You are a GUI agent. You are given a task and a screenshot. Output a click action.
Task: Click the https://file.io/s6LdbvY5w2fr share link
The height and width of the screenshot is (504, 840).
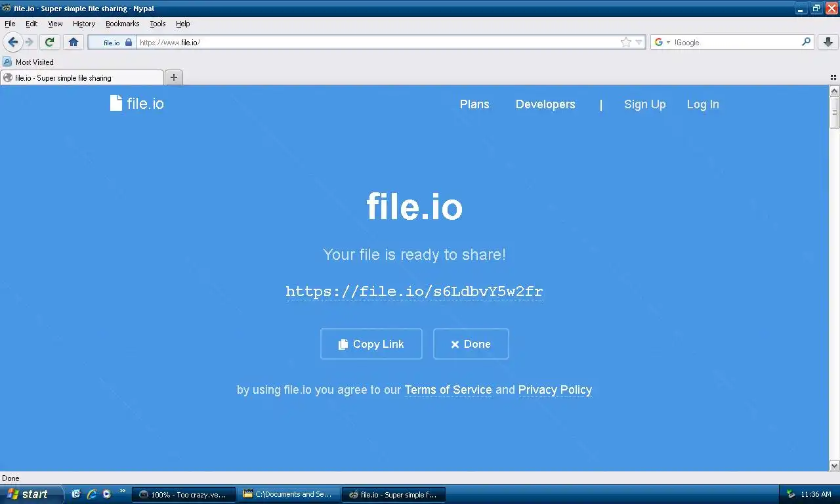(414, 291)
